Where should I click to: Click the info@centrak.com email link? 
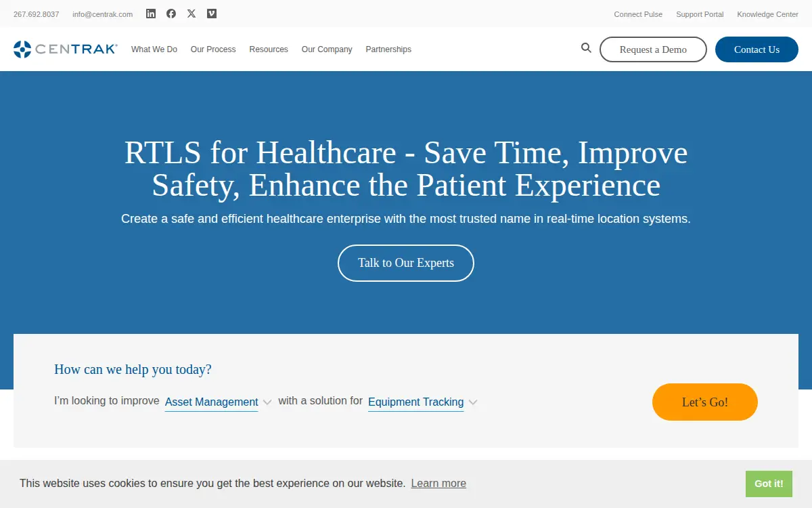coord(103,14)
